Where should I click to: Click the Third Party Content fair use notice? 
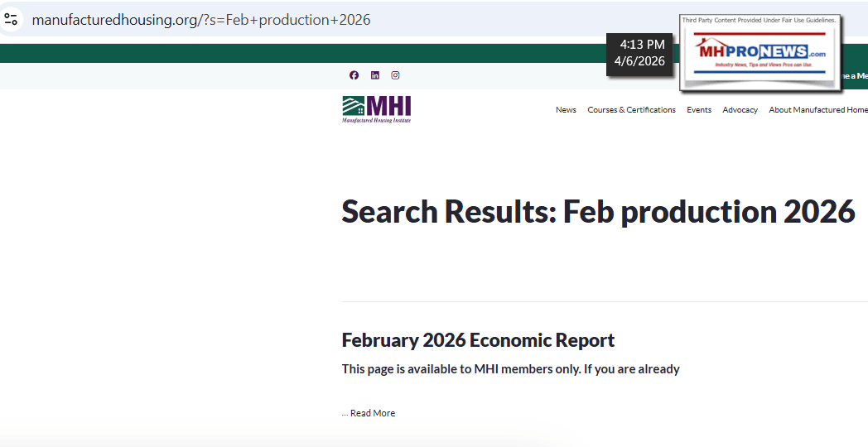pyautogui.click(x=759, y=20)
